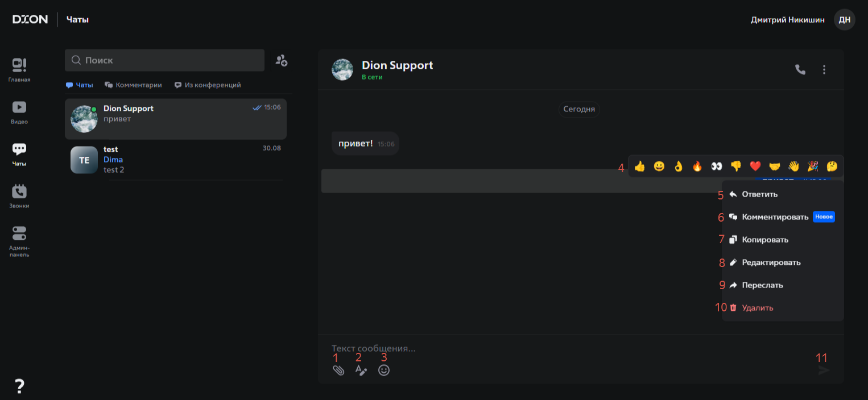The image size is (868, 400).
Task: Click the Поиск search field
Action: click(165, 60)
